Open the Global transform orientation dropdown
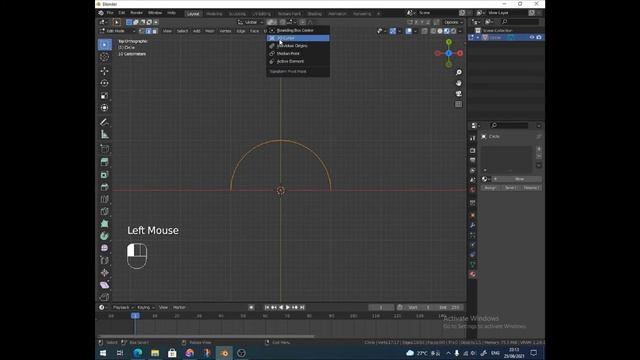640x360 pixels. (251, 22)
